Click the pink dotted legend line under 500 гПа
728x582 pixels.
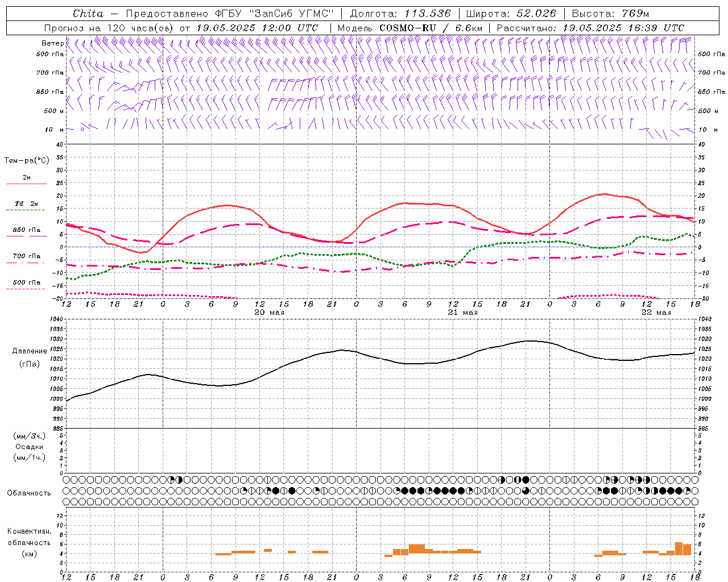pos(26,289)
